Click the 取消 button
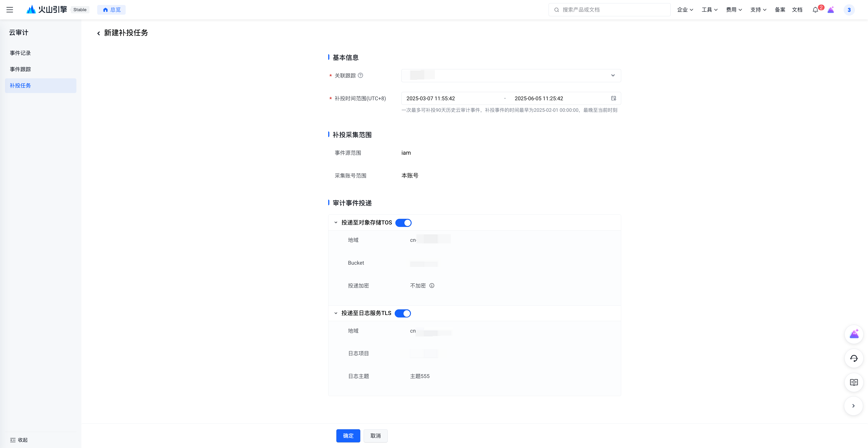Screen dimensions: 868x448 375,436
